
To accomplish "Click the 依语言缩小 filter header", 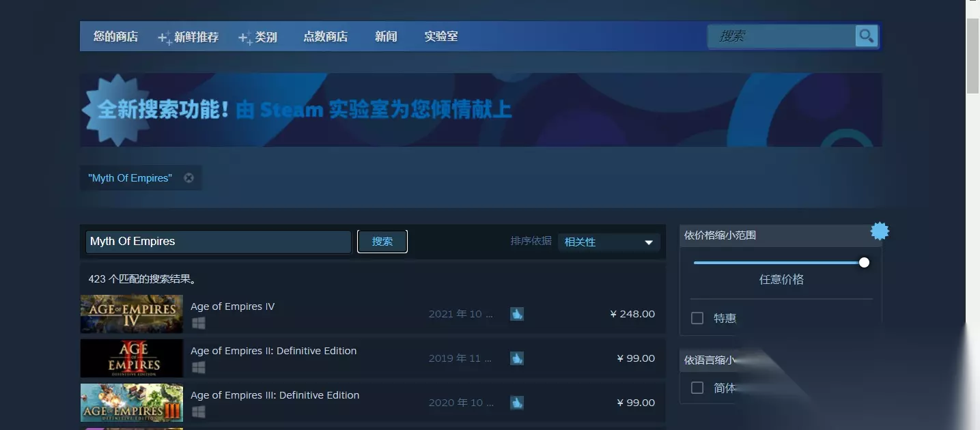I will click(x=710, y=360).
